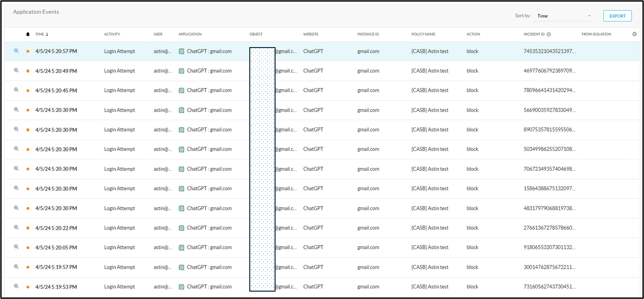
Task: Click the Object column header
Action: 256,34
